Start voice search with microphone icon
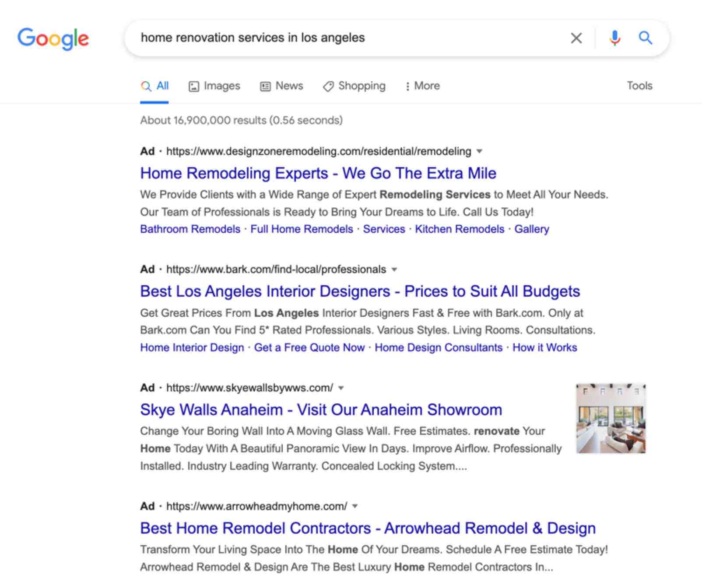702x588 pixels. (x=614, y=38)
